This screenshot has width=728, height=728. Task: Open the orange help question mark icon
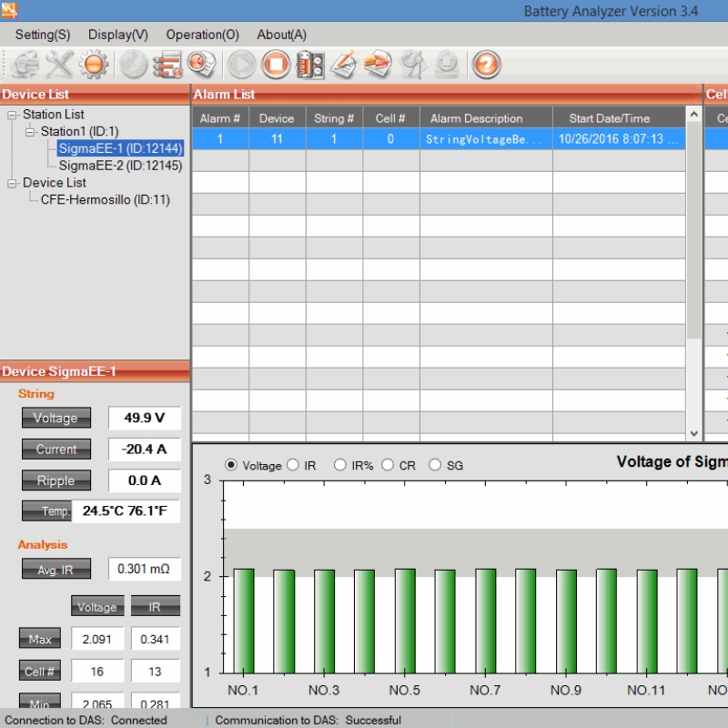tap(486, 64)
